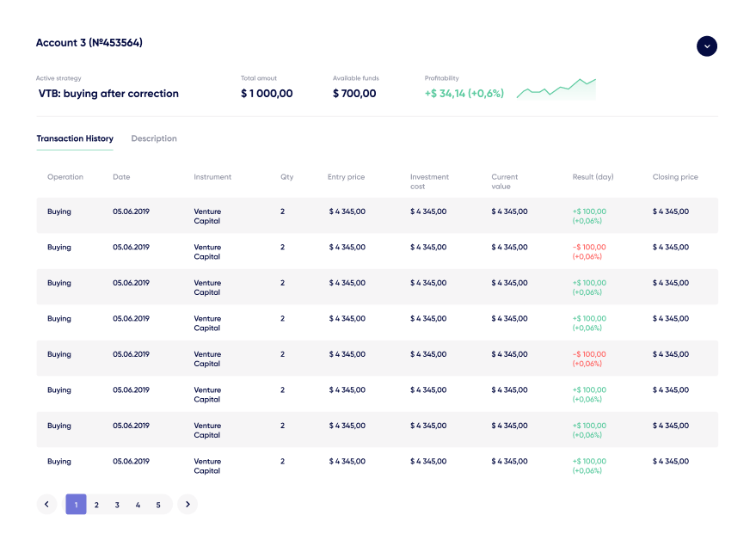Select page 1 in the pagination
The image size is (756, 558).
point(77,504)
